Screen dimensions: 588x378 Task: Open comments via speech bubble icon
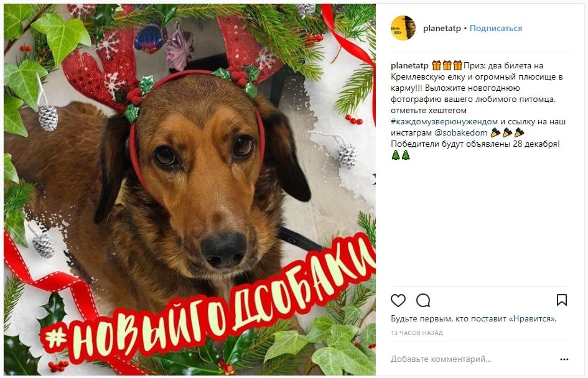(423, 300)
